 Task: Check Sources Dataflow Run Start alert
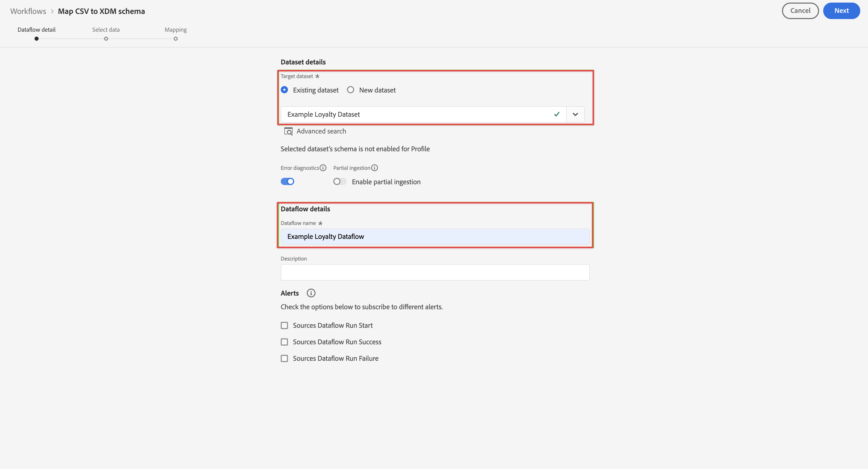click(x=284, y=325)
